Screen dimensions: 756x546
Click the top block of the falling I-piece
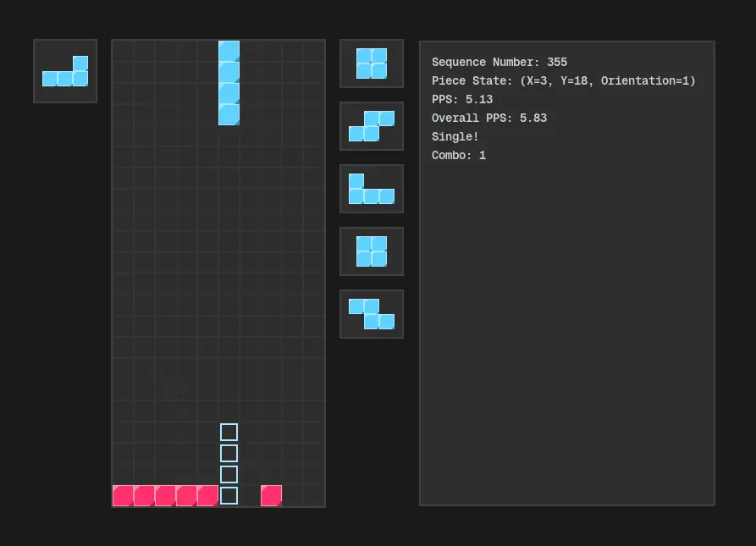(x=229, y=49)
